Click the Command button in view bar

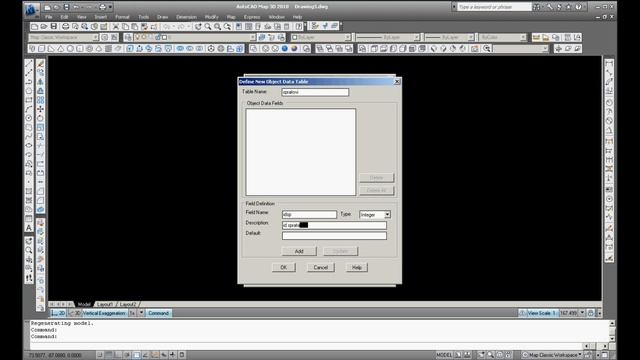tap(158, 313)
